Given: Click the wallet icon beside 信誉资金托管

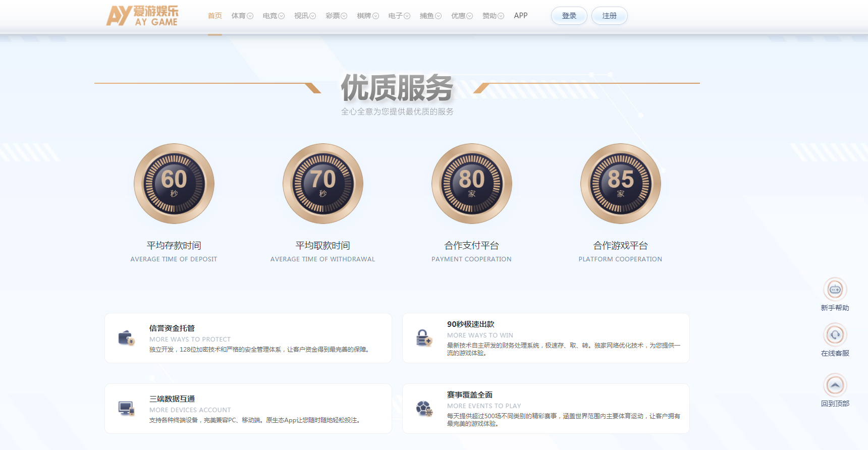Looking at the screenshot, I should 126,337.
